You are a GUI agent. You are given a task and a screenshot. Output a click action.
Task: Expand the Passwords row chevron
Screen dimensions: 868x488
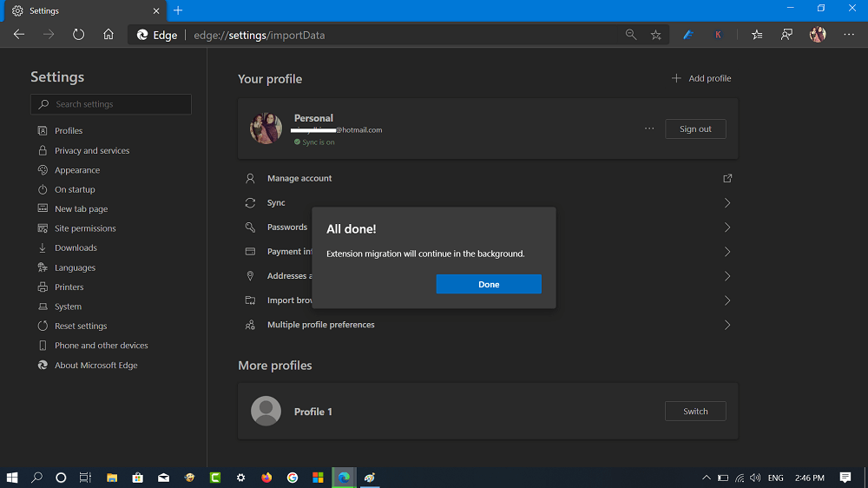(727, 228)
